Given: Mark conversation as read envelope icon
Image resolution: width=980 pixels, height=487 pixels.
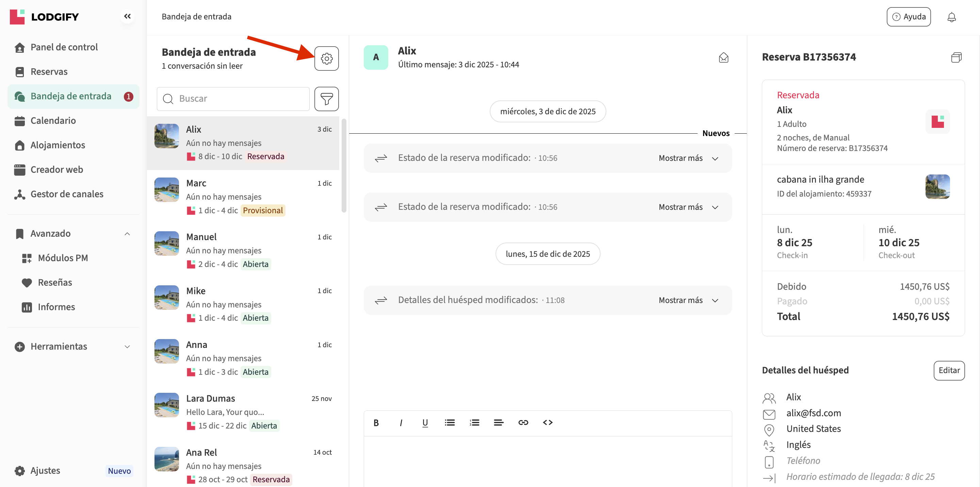Looking at the screenshot, I should pyautogui.click(x=723, y=57).
